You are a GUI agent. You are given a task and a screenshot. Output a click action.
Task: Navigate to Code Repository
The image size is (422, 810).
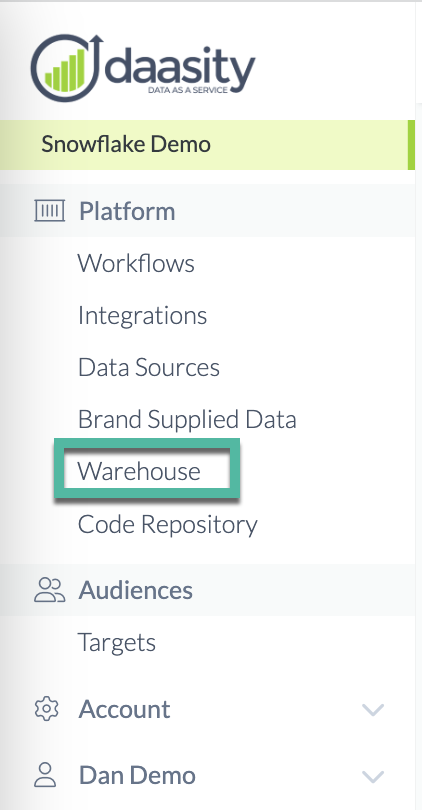(x=167, y=524)
